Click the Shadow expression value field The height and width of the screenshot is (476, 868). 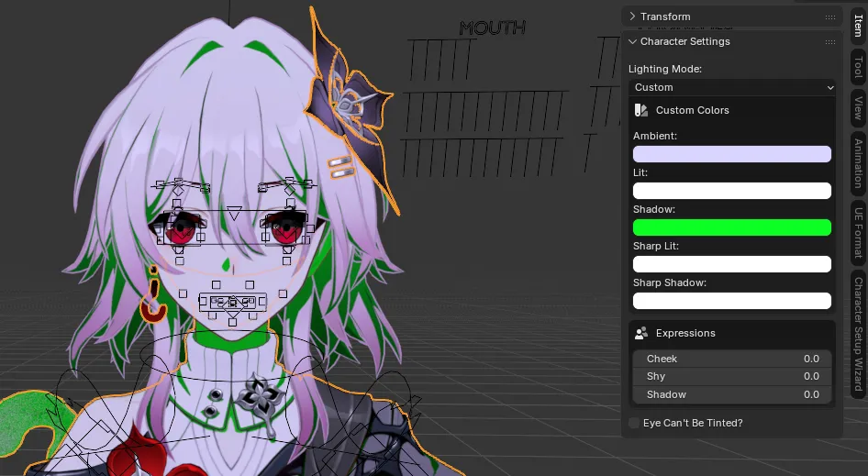tap(732, 394)
